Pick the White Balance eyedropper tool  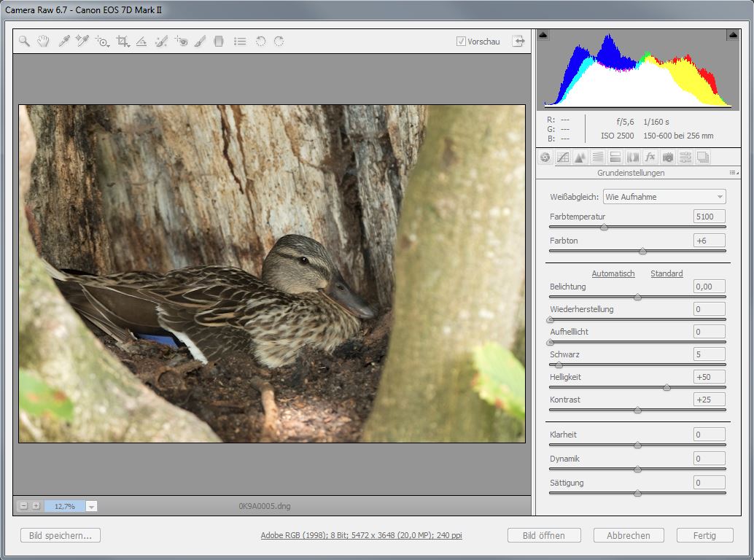click(x=63, y=42)
